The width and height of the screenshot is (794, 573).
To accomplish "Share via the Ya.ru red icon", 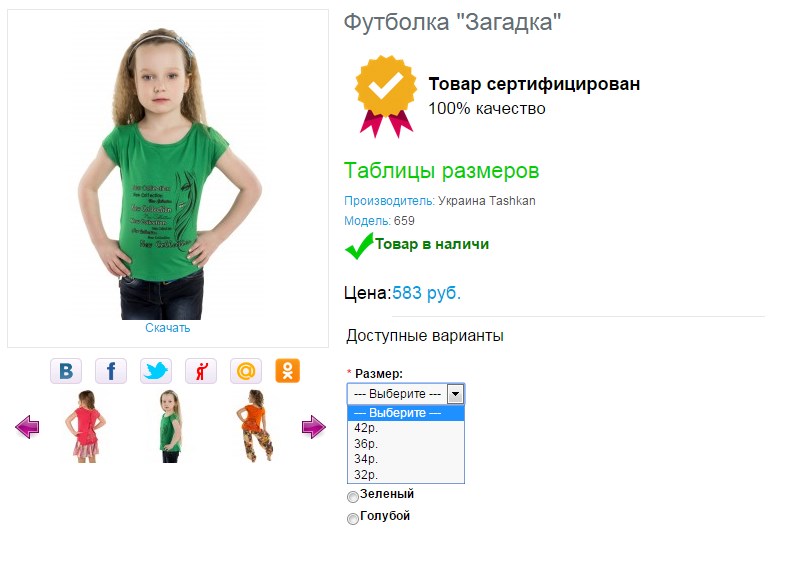I will 201,371.
